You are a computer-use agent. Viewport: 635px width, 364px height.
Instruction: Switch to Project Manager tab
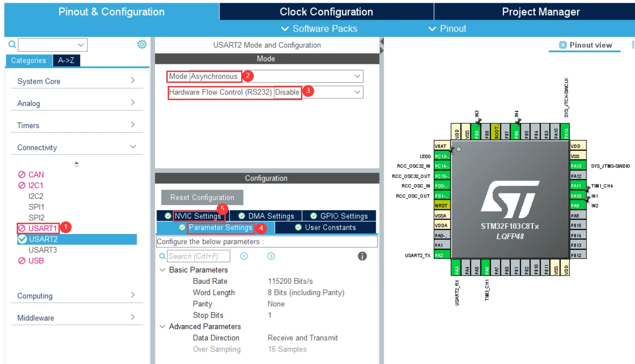[541, 12]
